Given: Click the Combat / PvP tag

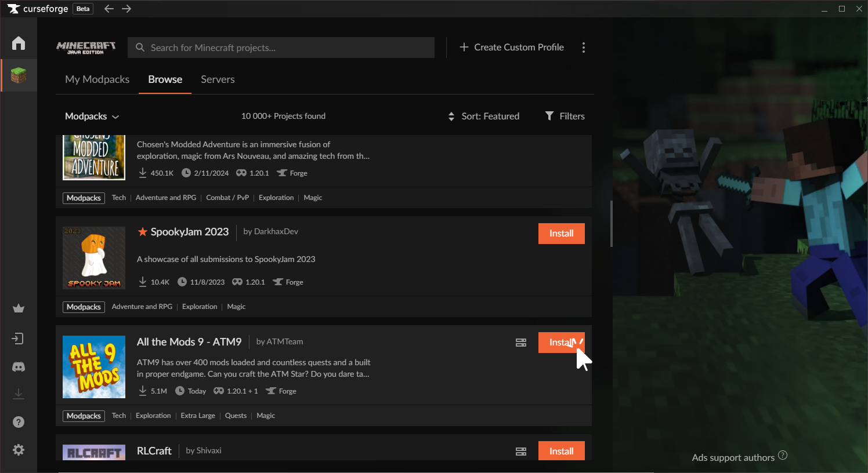Looking at the screenshot, I should 227,198.
